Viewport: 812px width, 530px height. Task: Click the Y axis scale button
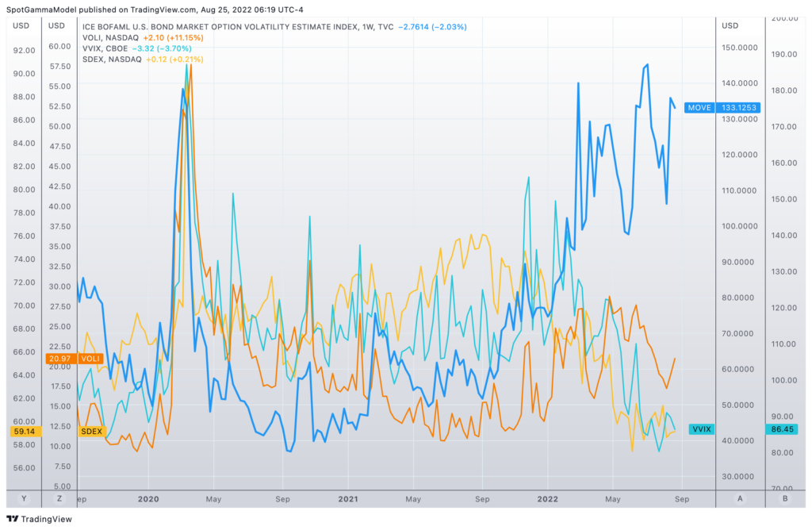24,498
